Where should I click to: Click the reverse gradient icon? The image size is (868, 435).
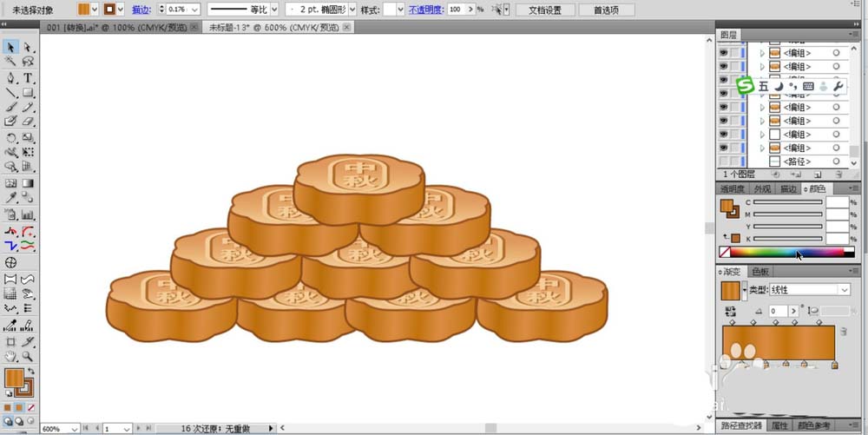point(730,311)
